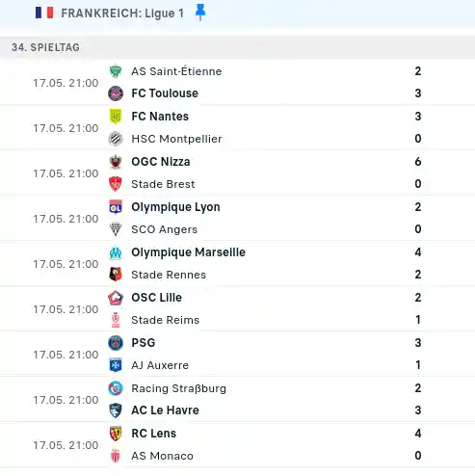Screen dimensions: 475x476
Task: Click the Olympique Lyon OL crest
Action: 116,207
